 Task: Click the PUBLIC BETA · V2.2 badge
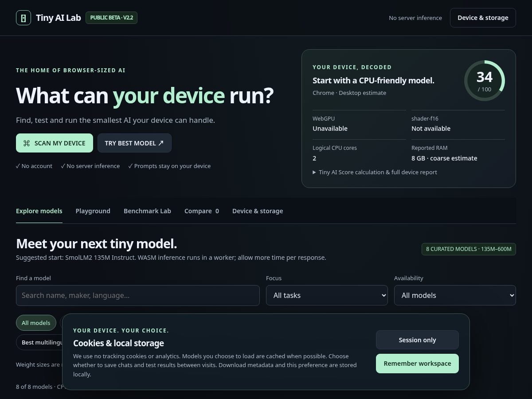point(111,18)
